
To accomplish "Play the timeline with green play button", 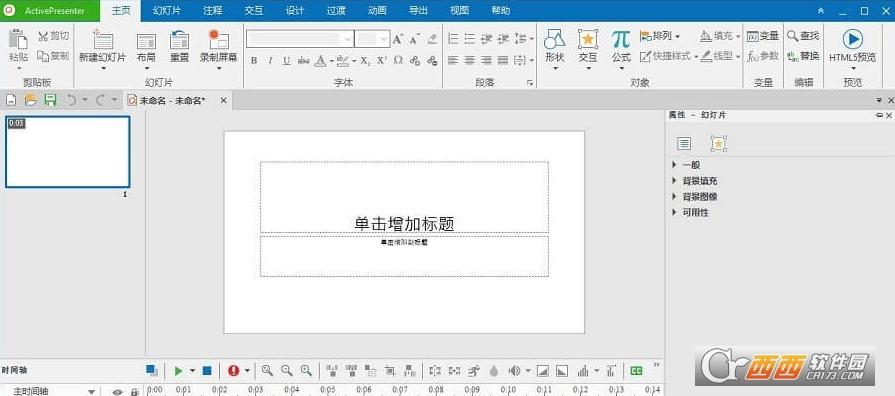I will click(x=178, y=371).
